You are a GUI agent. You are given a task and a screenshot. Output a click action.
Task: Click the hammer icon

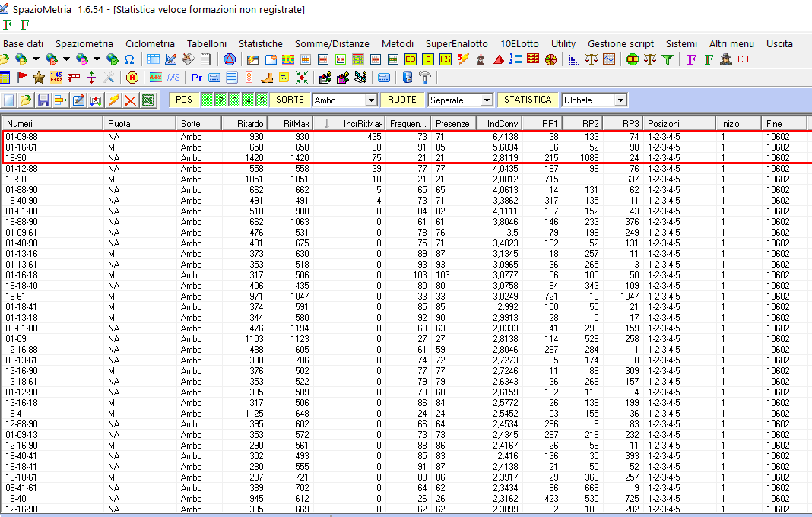425,78
